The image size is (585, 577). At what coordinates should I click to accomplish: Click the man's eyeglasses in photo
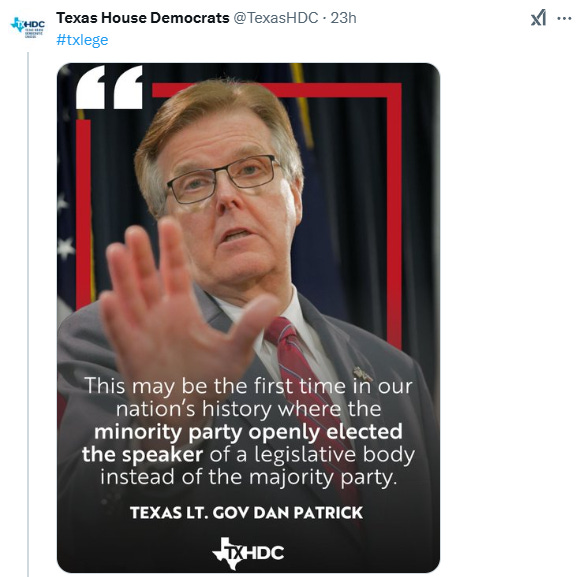pyautogui.click(x=224, y=178)
